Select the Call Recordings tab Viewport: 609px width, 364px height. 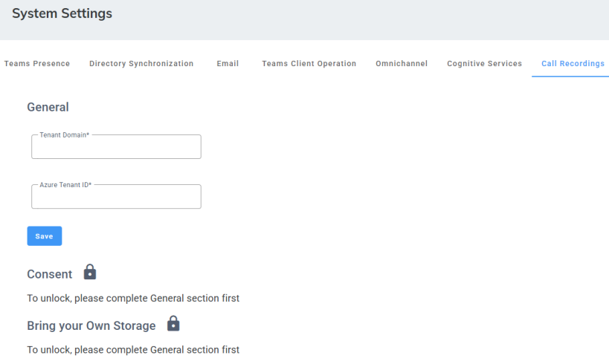(573, 64)
